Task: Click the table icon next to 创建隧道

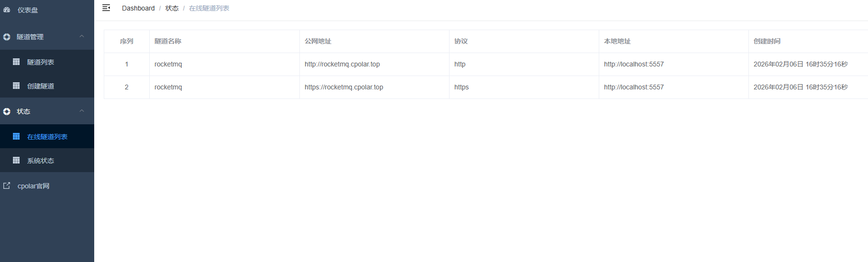Action: click(16, 86)
